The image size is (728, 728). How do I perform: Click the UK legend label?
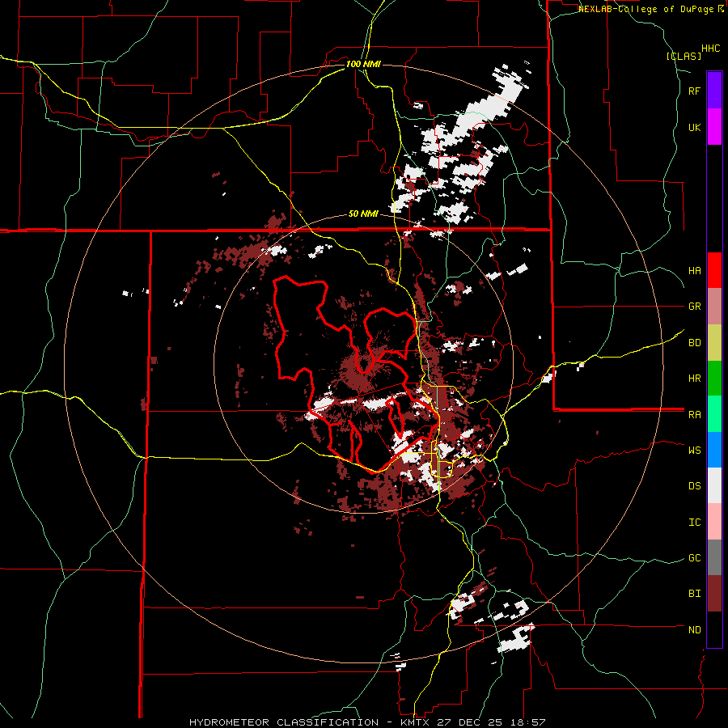695,127
